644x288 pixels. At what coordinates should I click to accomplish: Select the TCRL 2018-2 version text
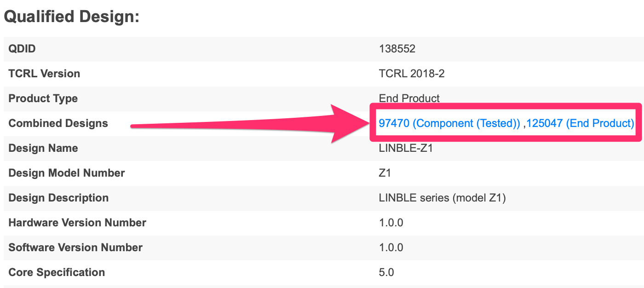tap(412, 74)
